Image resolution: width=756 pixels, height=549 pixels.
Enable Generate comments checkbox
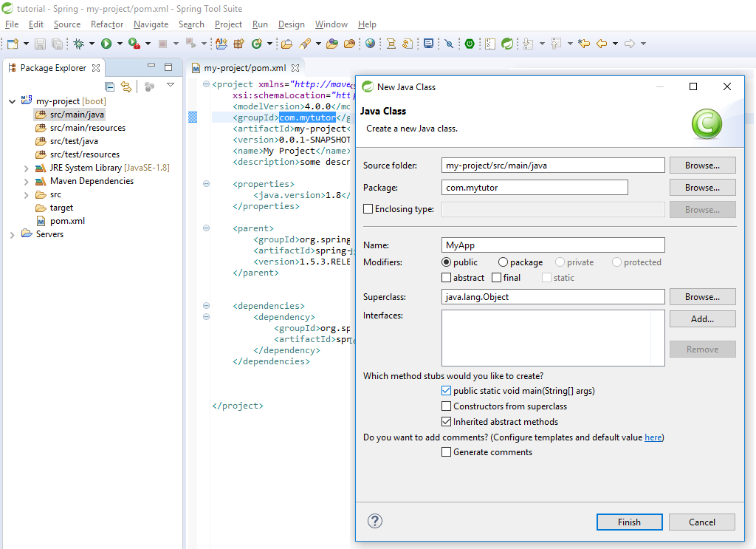tap(447, 452)
